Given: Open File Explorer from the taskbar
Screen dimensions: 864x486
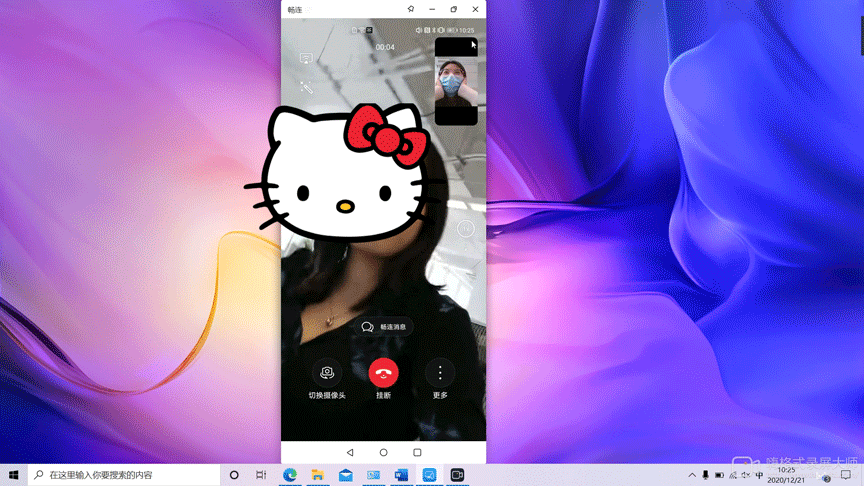Looking at the screenshot, I should click(317, 474).
